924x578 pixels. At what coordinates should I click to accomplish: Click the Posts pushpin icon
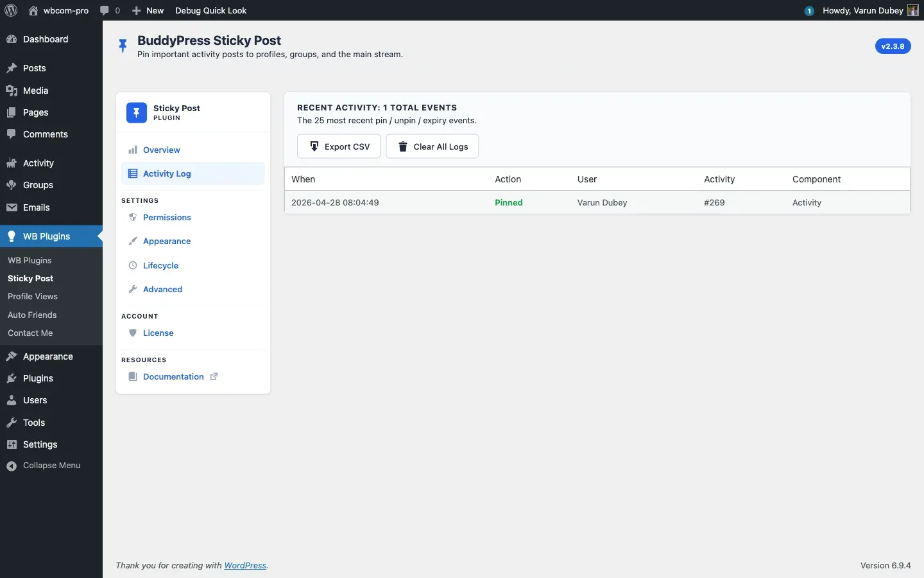pos(12,68)
